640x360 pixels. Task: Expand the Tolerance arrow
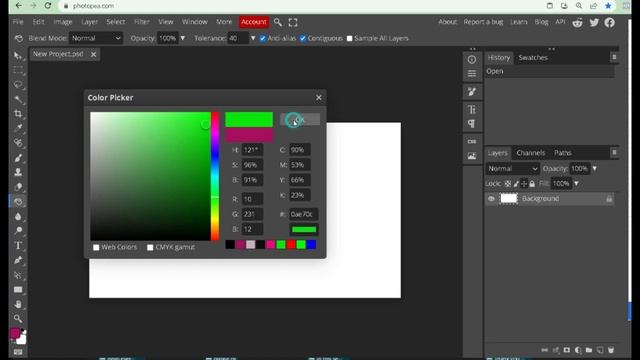(253, 38)
